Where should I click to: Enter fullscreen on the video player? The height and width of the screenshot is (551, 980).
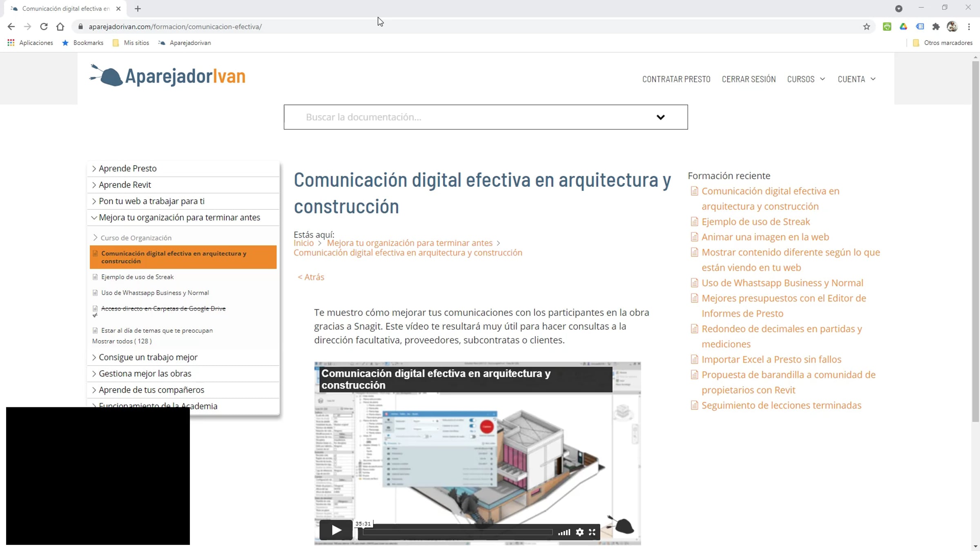tap(592, 532)
